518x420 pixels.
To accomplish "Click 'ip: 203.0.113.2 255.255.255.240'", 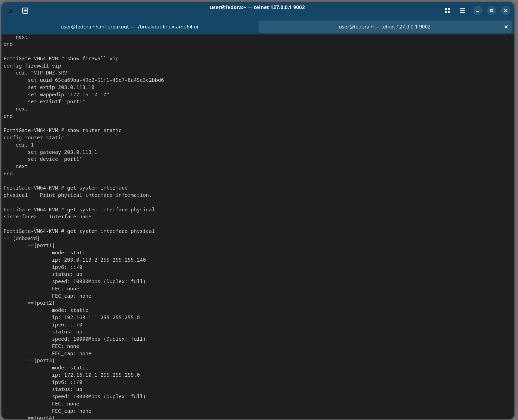I will pos(99,260).
